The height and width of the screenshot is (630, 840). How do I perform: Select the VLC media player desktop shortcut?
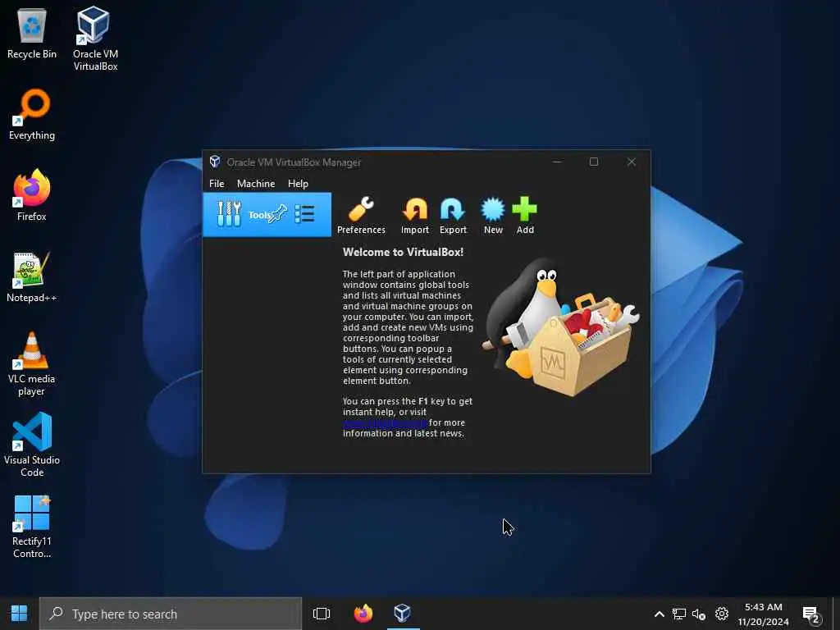[x=32, y=364]
